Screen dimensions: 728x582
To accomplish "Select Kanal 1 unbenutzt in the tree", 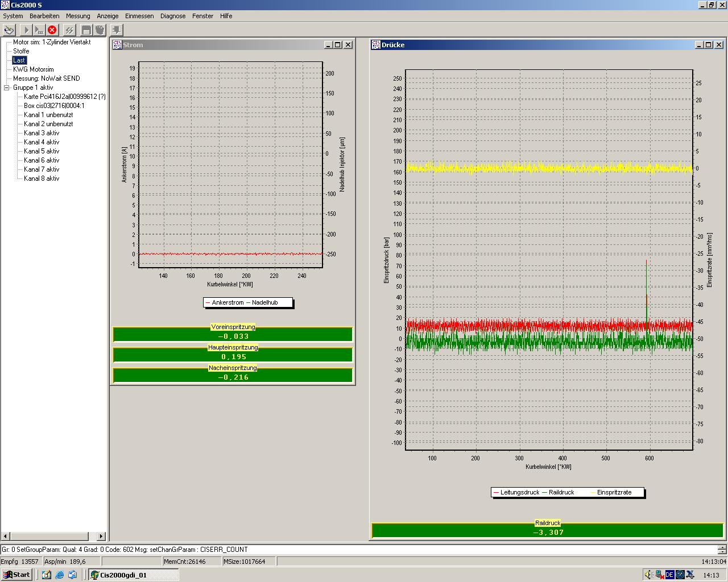I will point(48,115).
